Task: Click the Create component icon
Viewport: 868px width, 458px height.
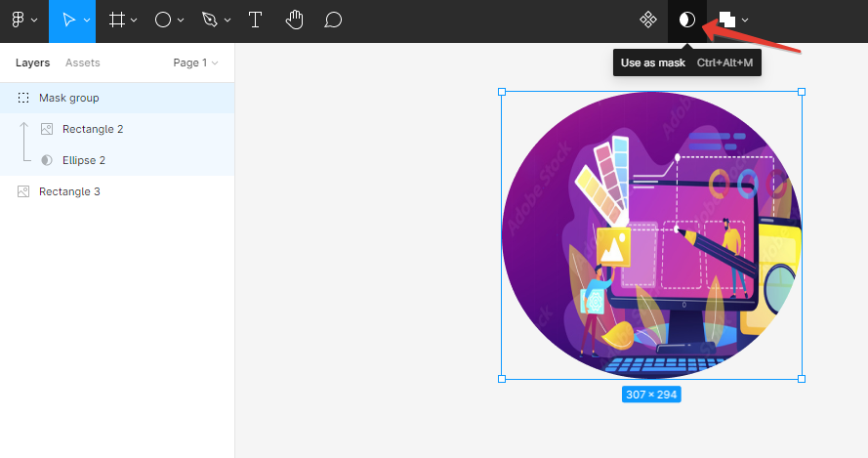Action: (647, 20)
